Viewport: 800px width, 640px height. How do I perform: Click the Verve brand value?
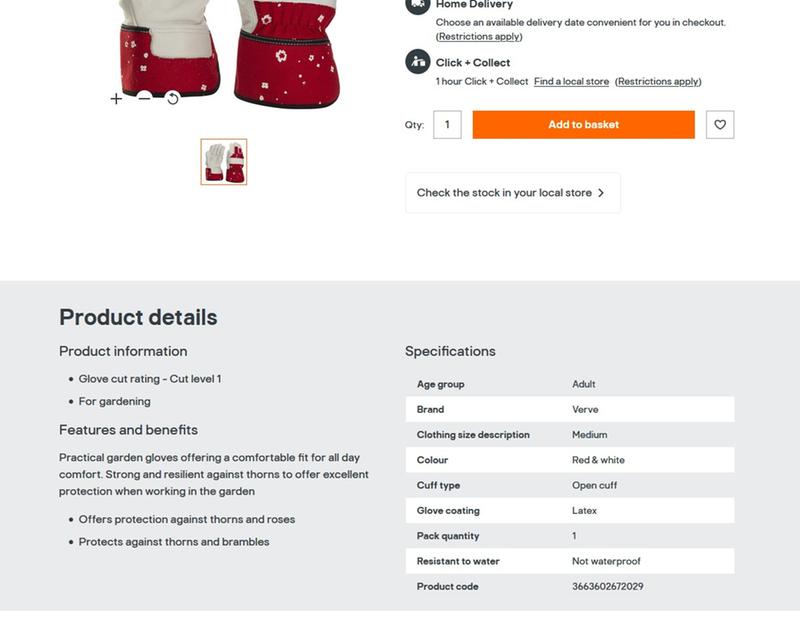(585, 409)
